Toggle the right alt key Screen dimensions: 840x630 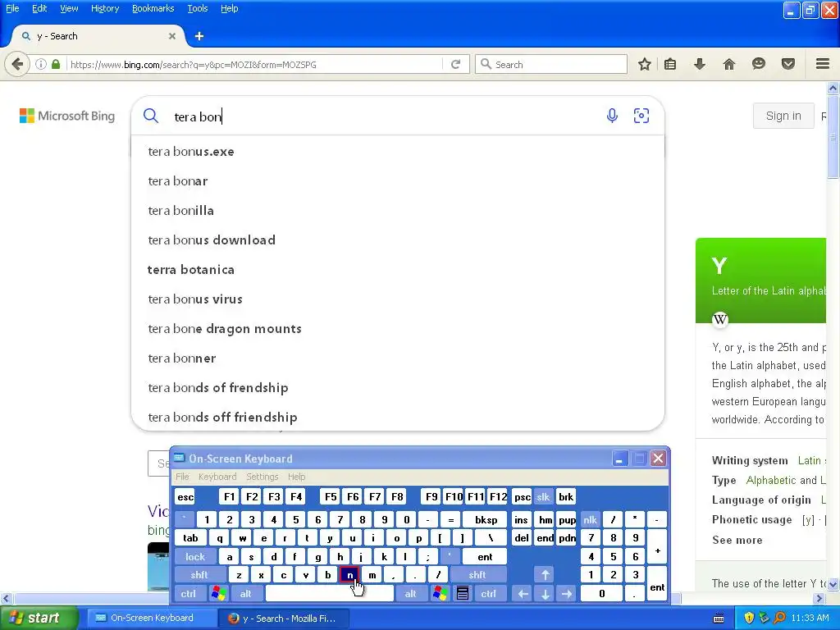point(410,594)
